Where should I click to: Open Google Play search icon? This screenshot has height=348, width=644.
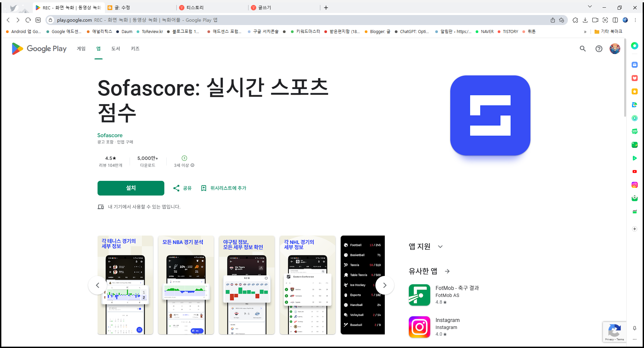click(x=583, y=49)
